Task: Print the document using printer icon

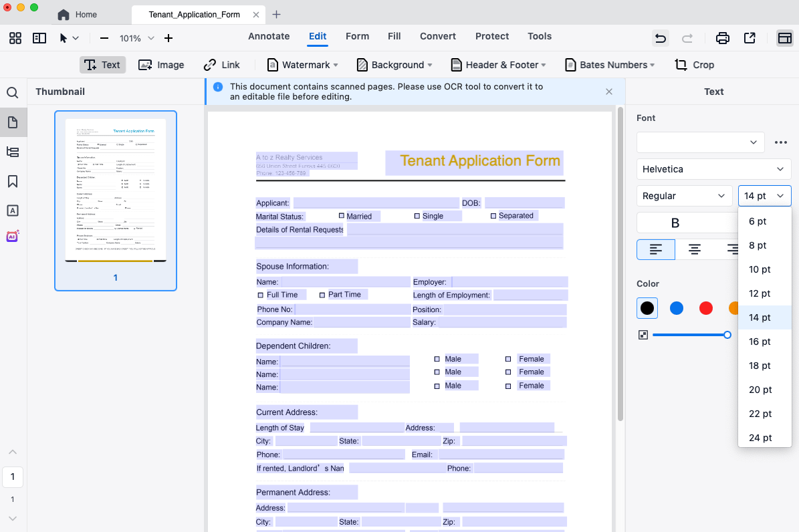Action: tap(723, 38)
